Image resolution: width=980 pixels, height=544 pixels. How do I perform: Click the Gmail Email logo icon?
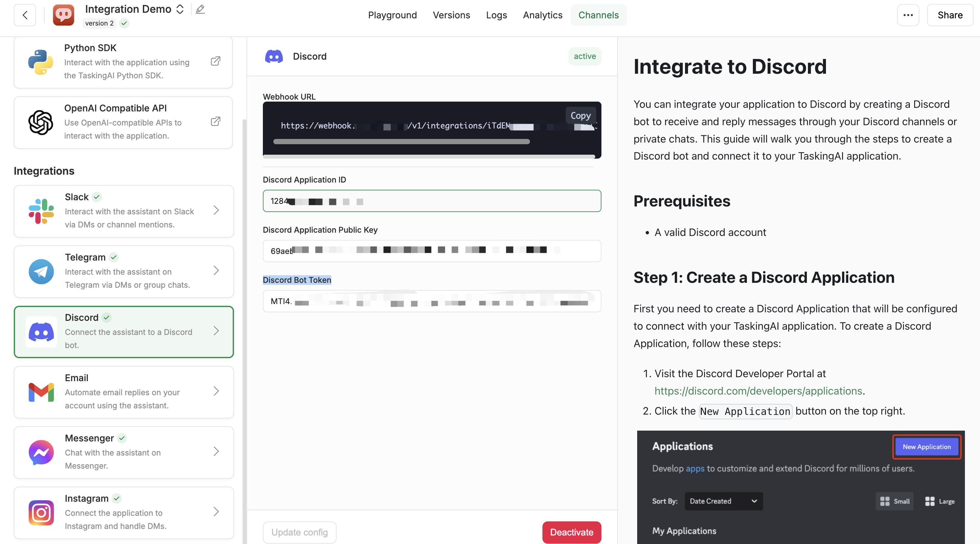(x=41, y=392)
